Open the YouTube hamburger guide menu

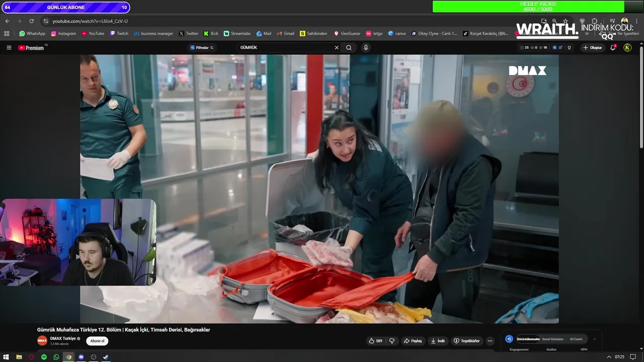click(9, 48)
